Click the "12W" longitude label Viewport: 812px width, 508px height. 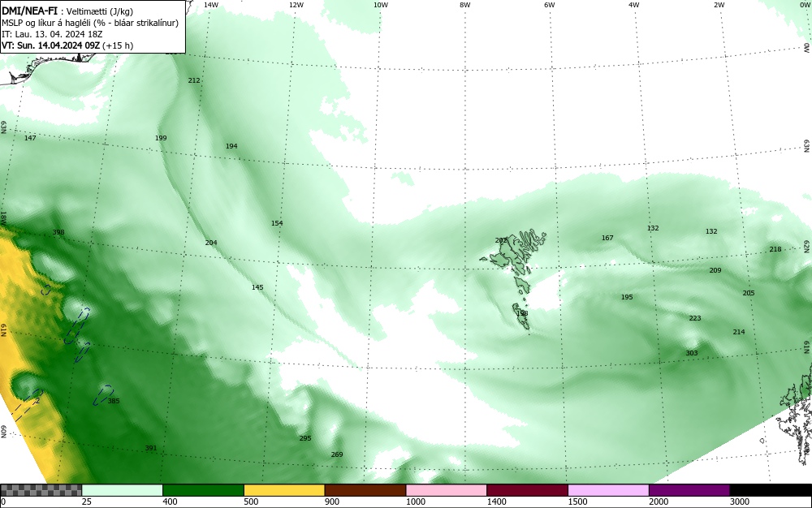(x=296, y=5)
